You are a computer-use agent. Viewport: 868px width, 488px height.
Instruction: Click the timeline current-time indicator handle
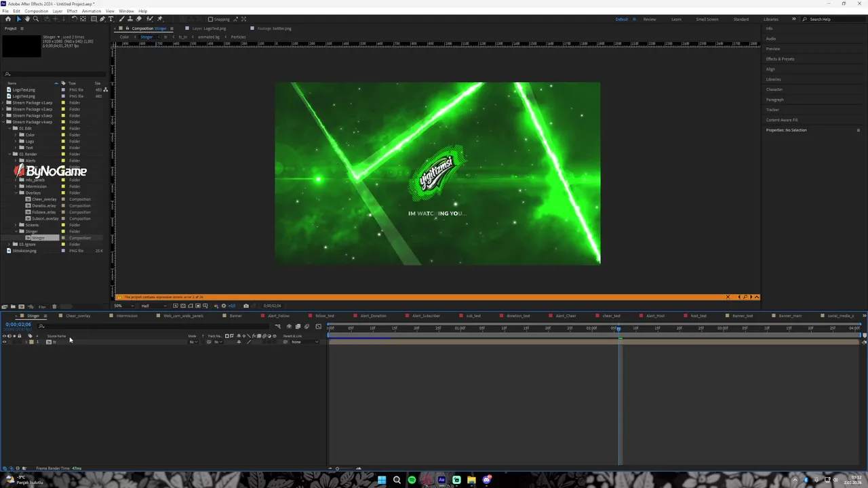pyautogui.click(x=618, y=329)
